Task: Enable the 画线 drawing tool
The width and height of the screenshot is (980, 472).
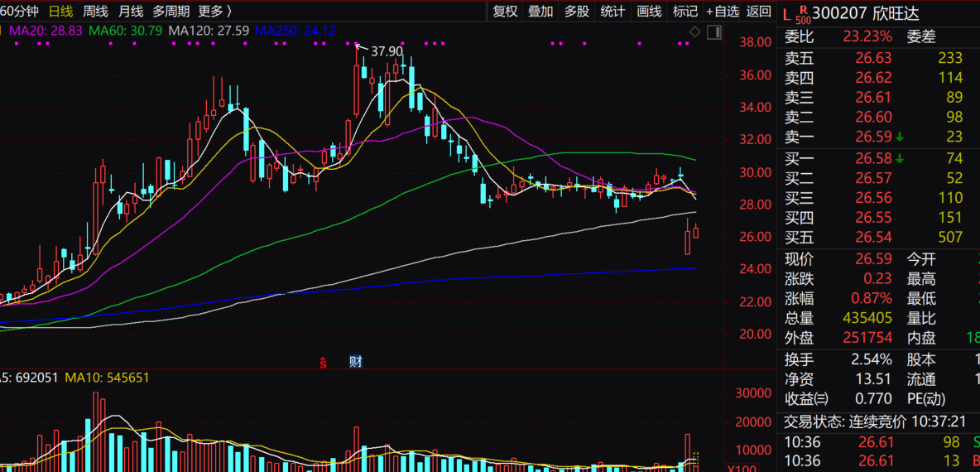Action: coord(649,11)
